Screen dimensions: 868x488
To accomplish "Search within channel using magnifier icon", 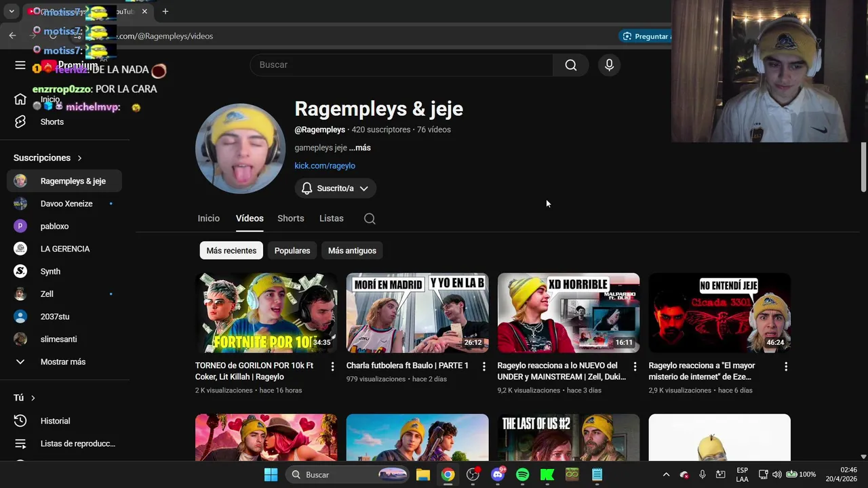I will (370, 218).
